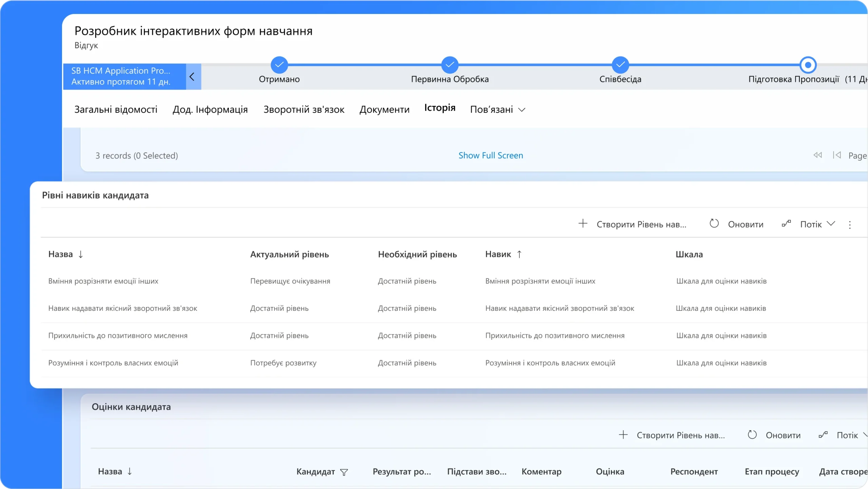868x489 pixels.
Task: Click the Первинна Обробка stage checkmark
Action: click(450, 64)
